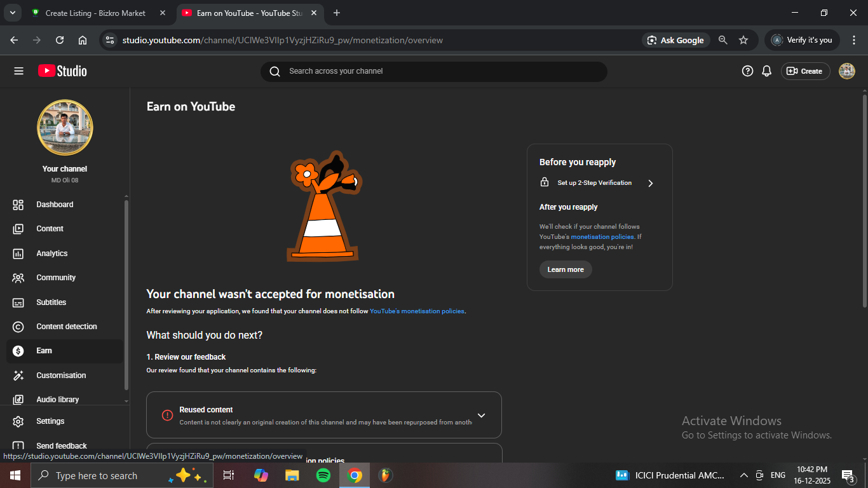The height and width of the screenshot is (488, 868).
Task: Click the sidebar vertical scrollbar
Action: coord(126,292)
